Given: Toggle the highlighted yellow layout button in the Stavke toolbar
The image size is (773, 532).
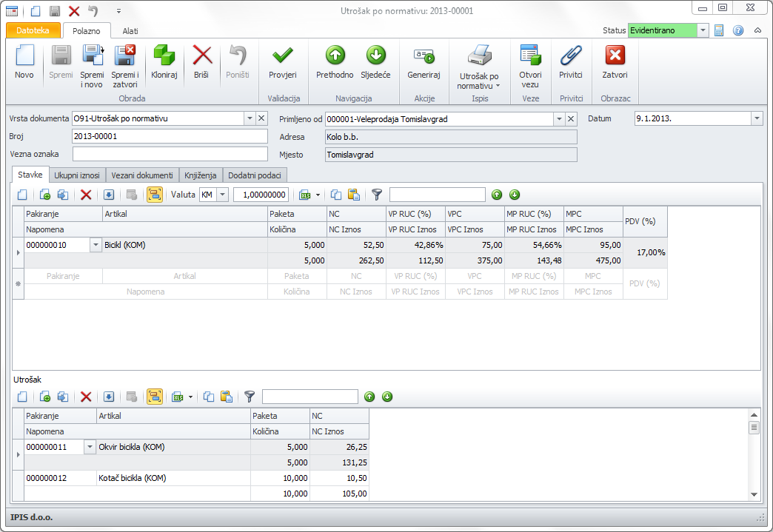Looking at the screenshot, I should tap(154, 195).
